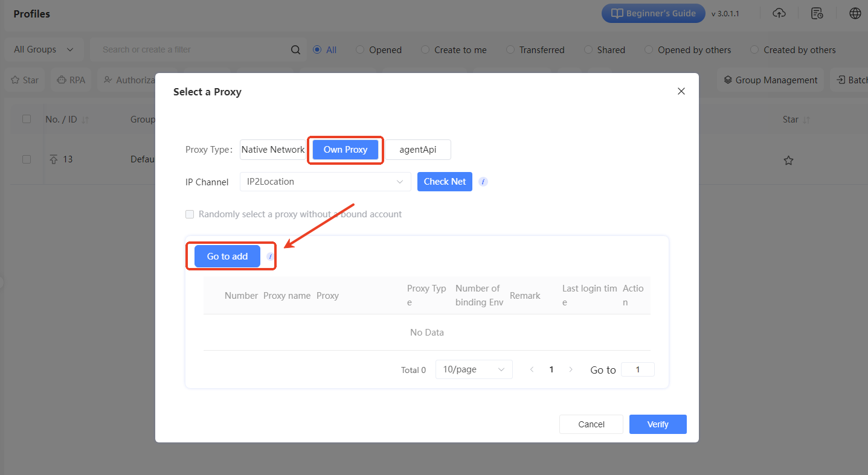Click the Go to add button
The height and width of the screenshot is (475, 868).
[227, 257]
